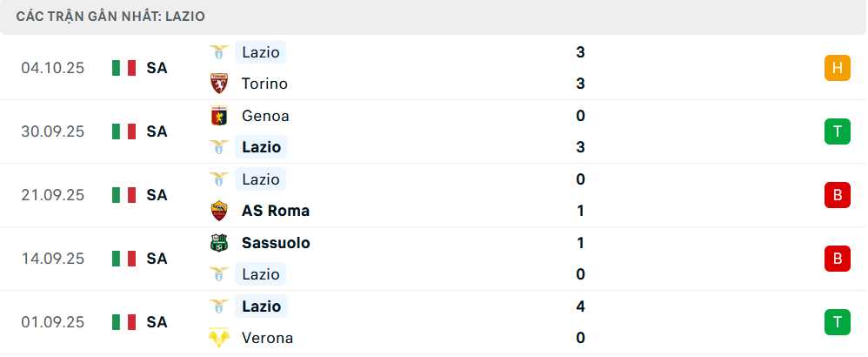Open the Sassuolo team link

pyautogui.click(x=276, y=243)
